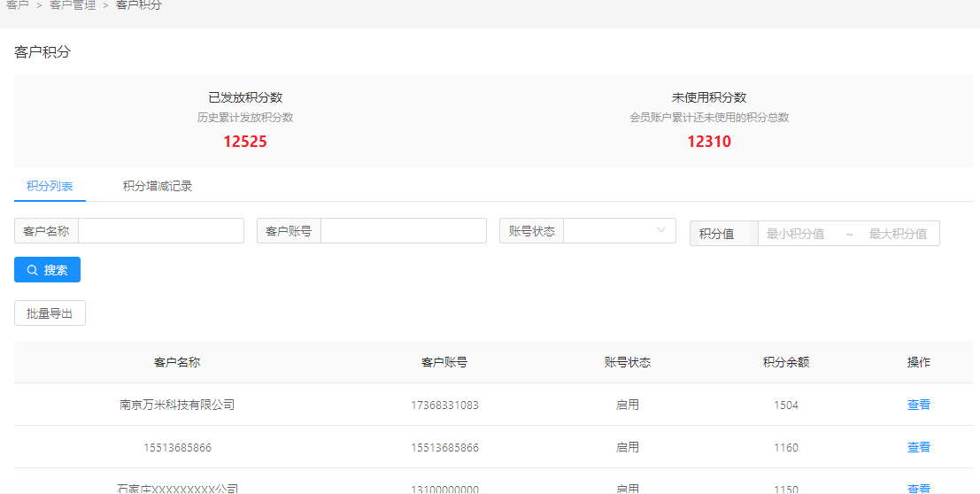Click the 已发放积分数 value 12525

coord(245,142)
